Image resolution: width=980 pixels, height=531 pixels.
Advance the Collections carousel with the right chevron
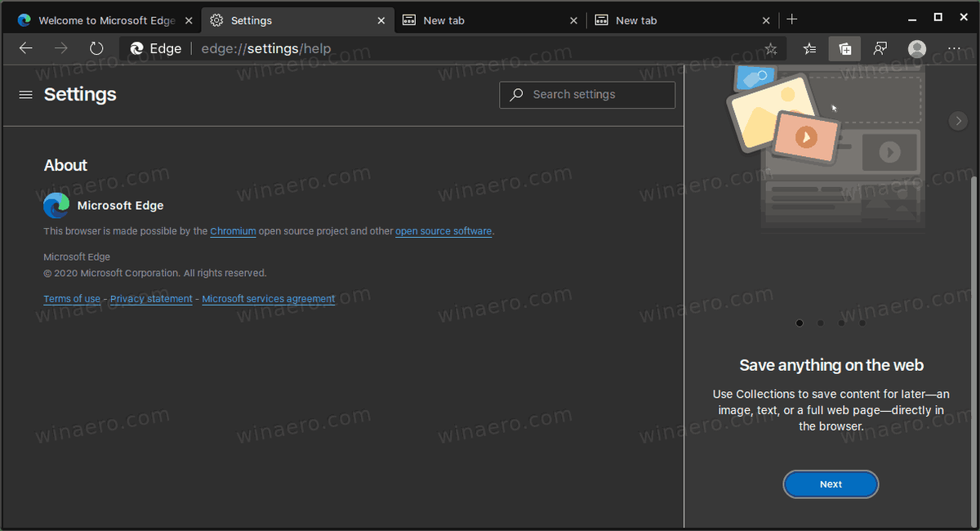click(x=958, y=122)
